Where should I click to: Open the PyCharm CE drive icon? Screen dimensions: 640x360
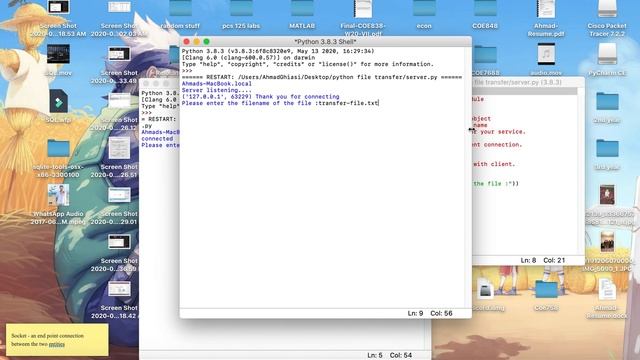(607, 54)
